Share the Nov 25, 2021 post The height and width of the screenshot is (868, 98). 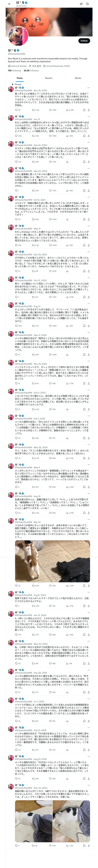coord(89,271)
